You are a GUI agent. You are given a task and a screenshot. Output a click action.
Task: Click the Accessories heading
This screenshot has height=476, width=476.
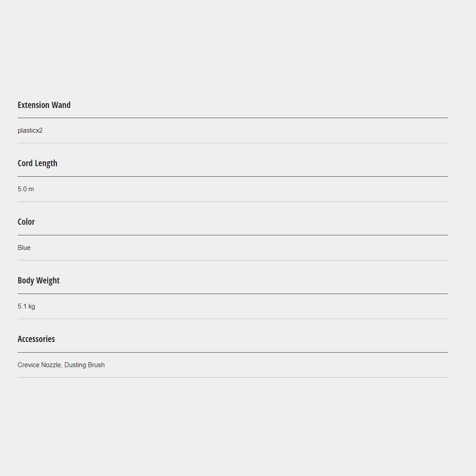pos(36,339)
